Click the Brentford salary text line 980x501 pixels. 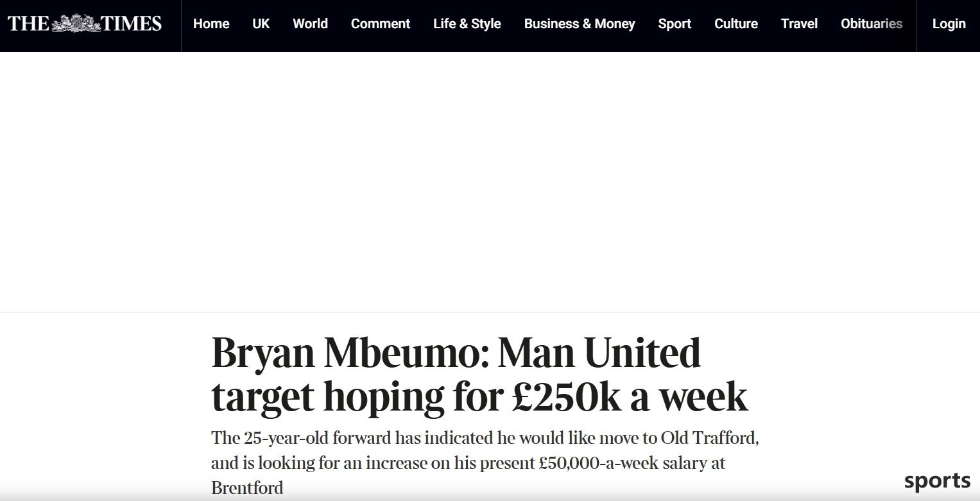469,463
